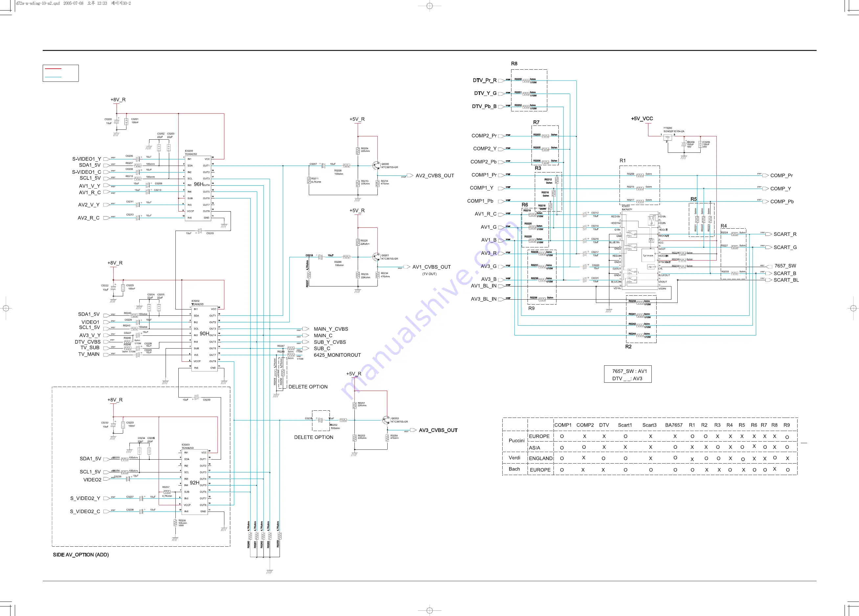Click the AV2_V_Y signal label
The height and width of the screenshot is (616, 859).
89,205
